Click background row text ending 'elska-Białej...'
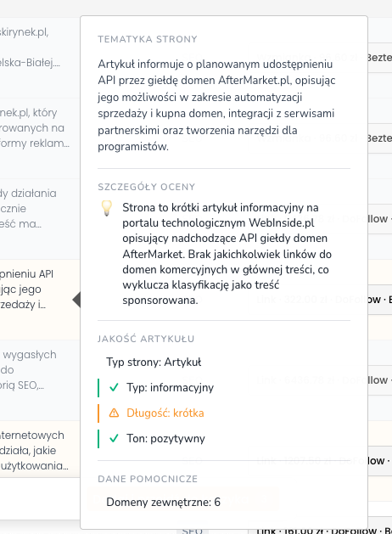The image size is (392, 534). [x=30, y=63]
